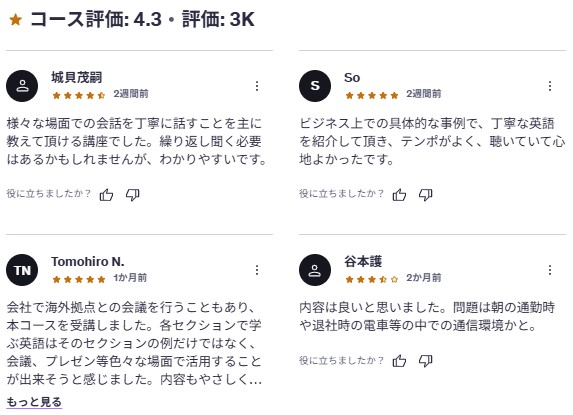Open kebab menu on 谷本護's review

(x=550, y=270)
